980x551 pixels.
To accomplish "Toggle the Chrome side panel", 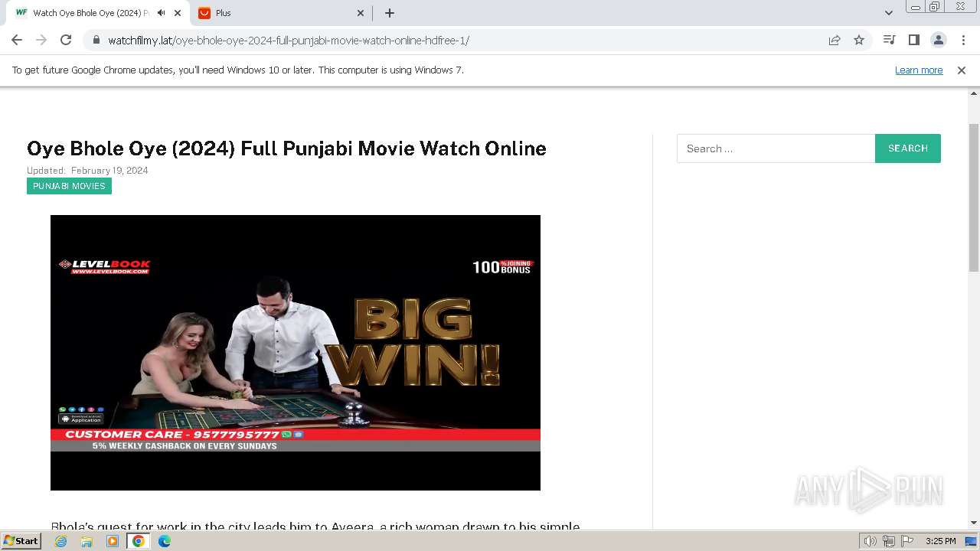I will click(x=913, y=40).
